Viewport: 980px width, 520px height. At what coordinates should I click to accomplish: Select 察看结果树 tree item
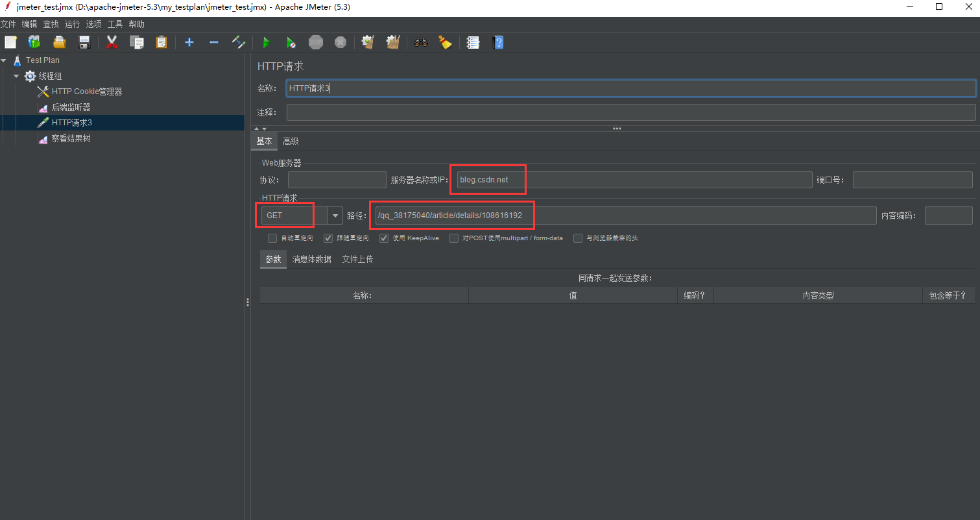71,138
